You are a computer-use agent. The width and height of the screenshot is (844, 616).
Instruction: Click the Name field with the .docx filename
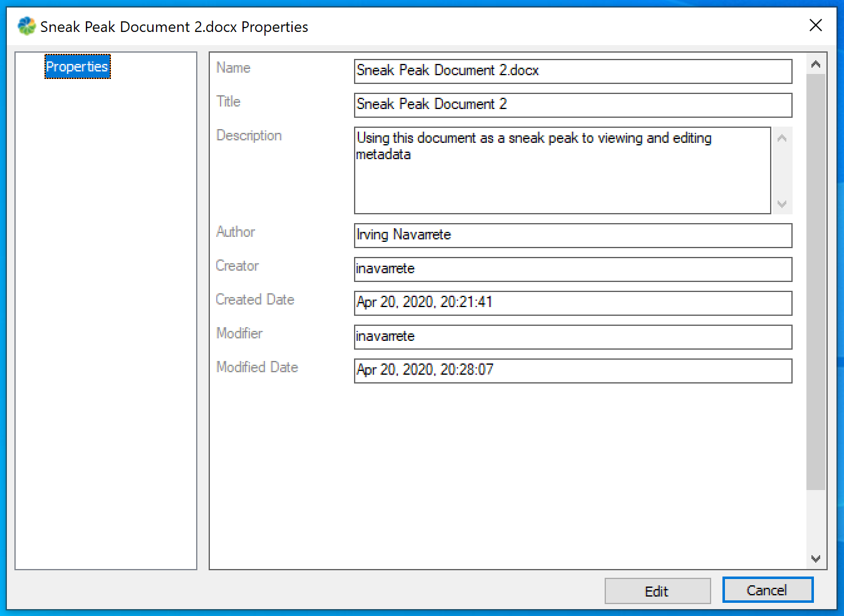[x=572, y=71]
